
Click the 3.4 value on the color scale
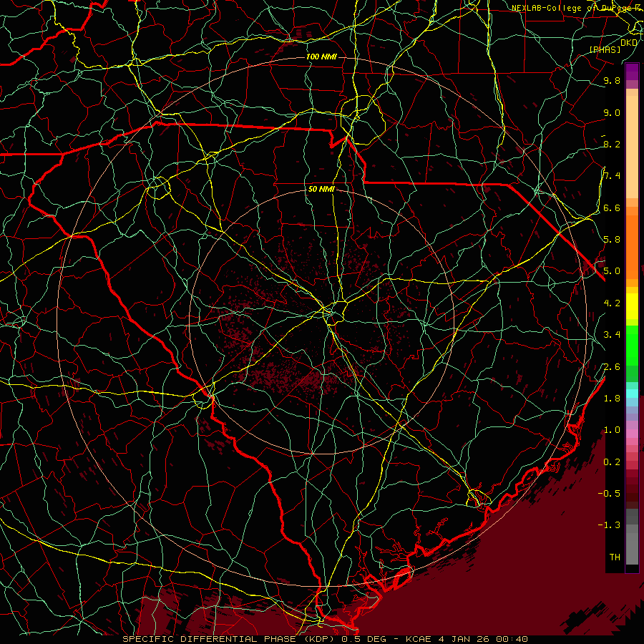(612, 335)
